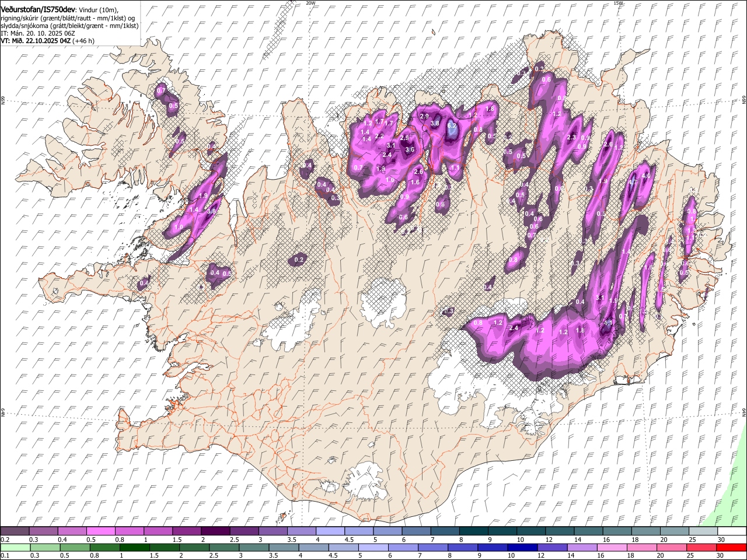Click the 20W longitude label at top
The height and width of the screenshot is (560, 747).
point(310,3)
